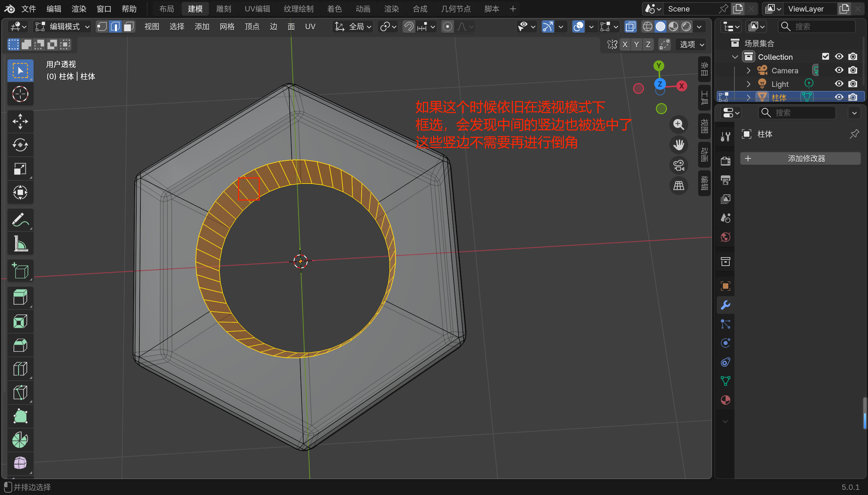Image resolution: width=868 pixels, height=495 pixels.
Task: Expand the Light item in outliner
Action: click(748, 84)
